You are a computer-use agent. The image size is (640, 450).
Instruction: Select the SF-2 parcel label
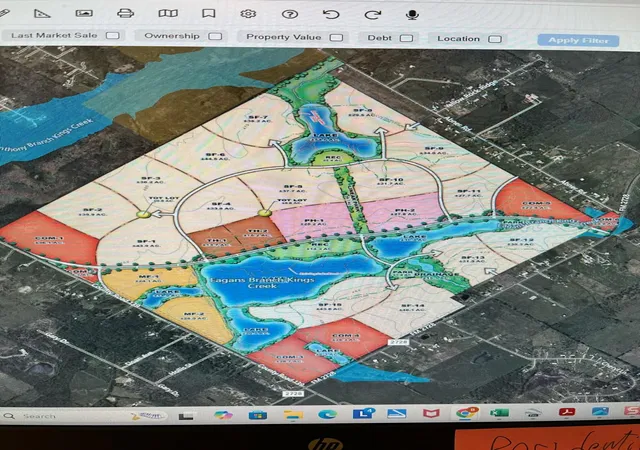coord(92,212)
